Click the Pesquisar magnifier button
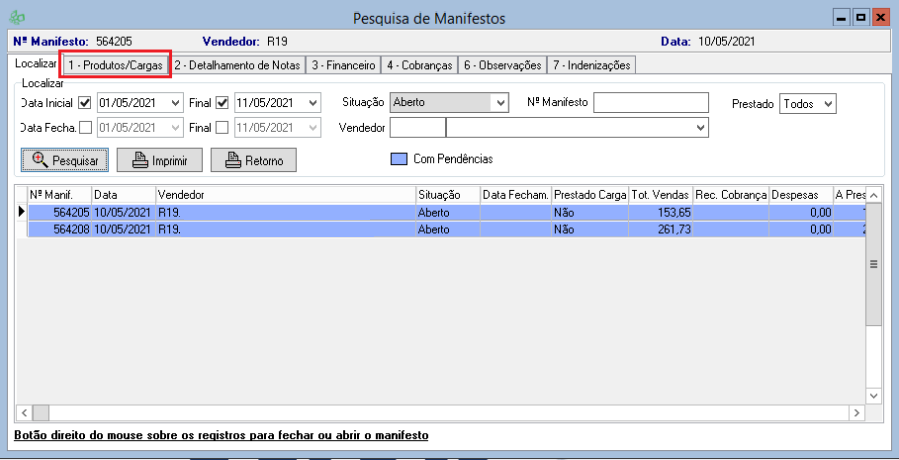899x460 pixels. coord(65,160)
